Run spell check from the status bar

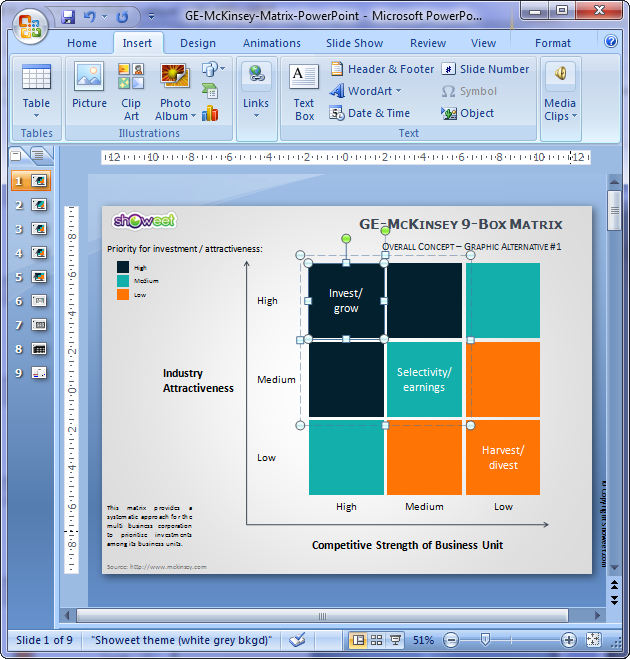[297, 640]
